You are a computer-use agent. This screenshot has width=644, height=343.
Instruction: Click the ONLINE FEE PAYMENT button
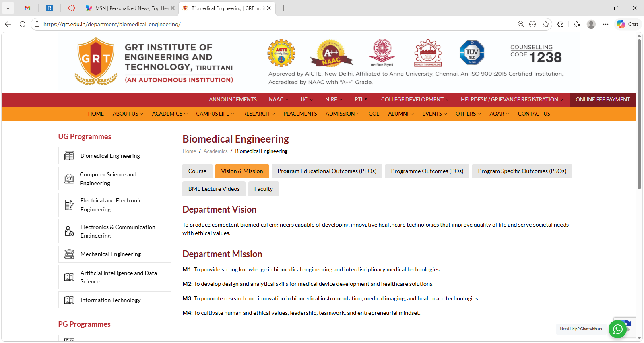[603, 99]
